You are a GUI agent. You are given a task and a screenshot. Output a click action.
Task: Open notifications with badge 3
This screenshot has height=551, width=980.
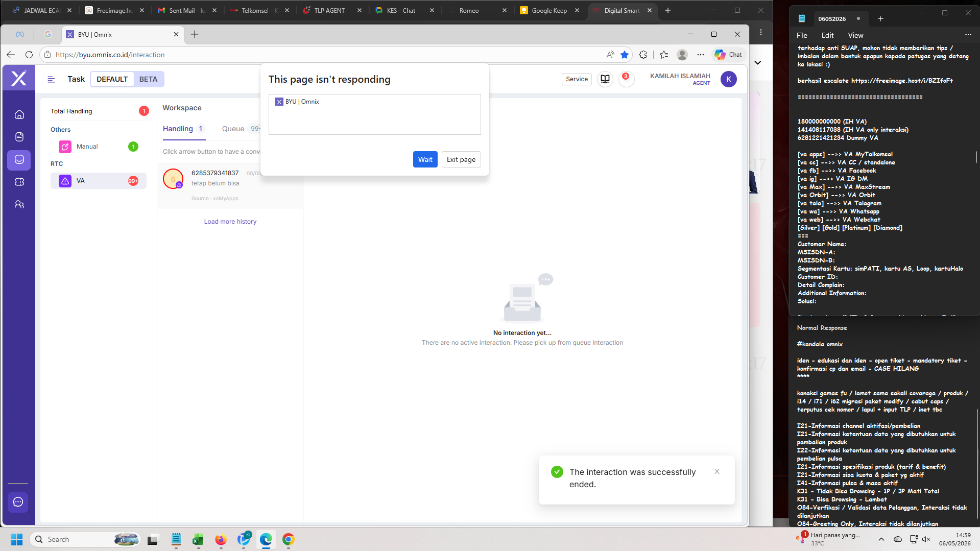pos(626,79)
